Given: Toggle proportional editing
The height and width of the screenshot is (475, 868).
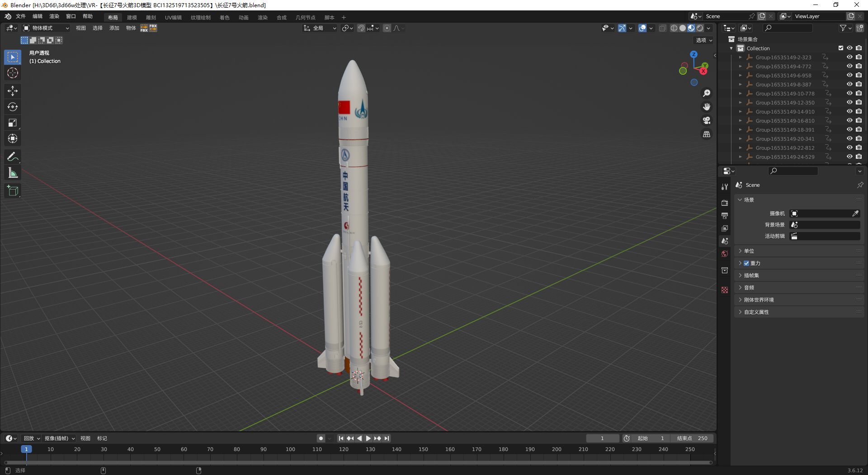Looking at the screenshot, I should [x=387, y=28].
